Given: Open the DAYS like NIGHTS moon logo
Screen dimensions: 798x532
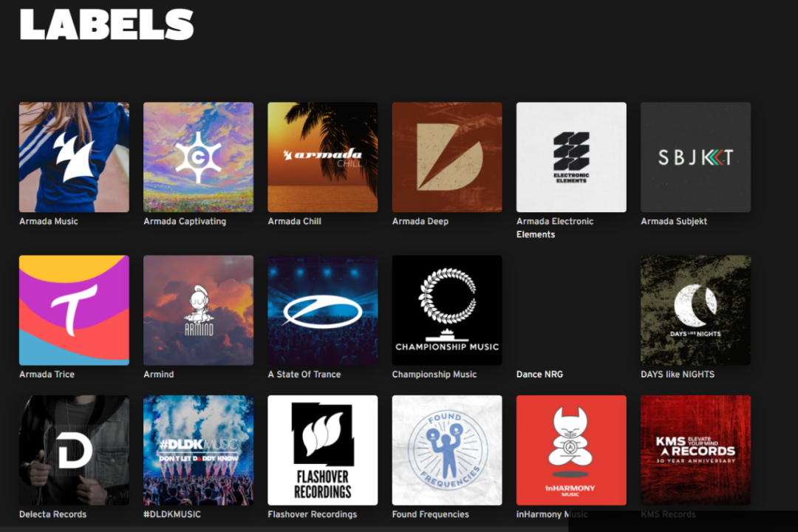Looking at the screenshot, I should tap(696, 310).
